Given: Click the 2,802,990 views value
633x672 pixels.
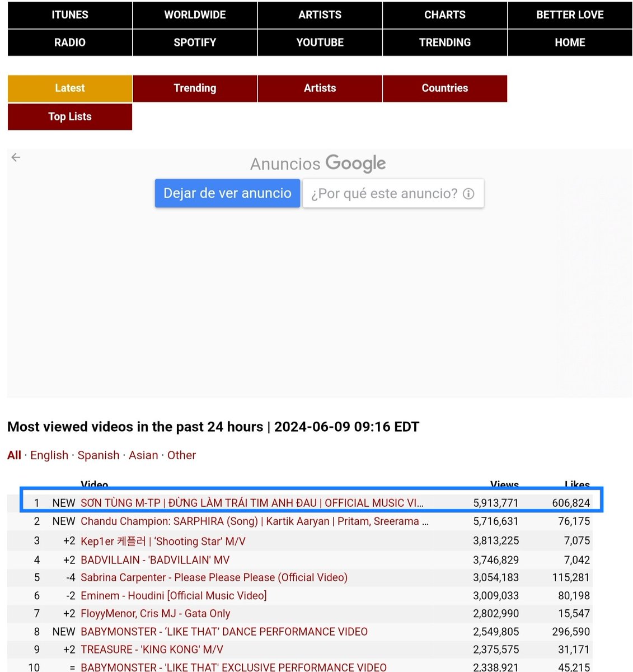Looking at the screenshot, I should tap(496, 614).
